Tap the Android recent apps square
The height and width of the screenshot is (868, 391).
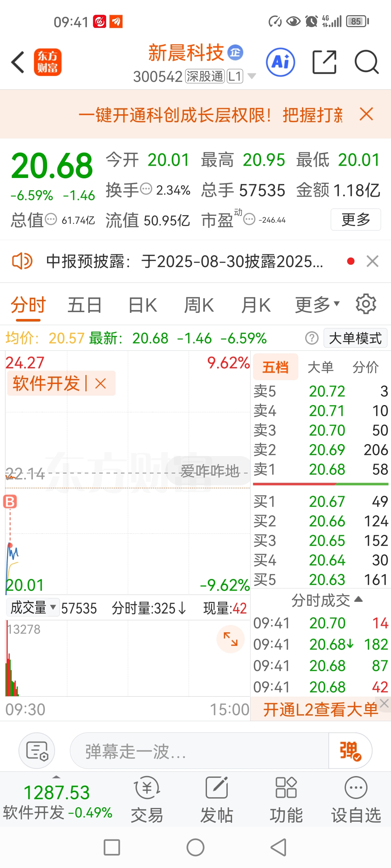point(112,847)
